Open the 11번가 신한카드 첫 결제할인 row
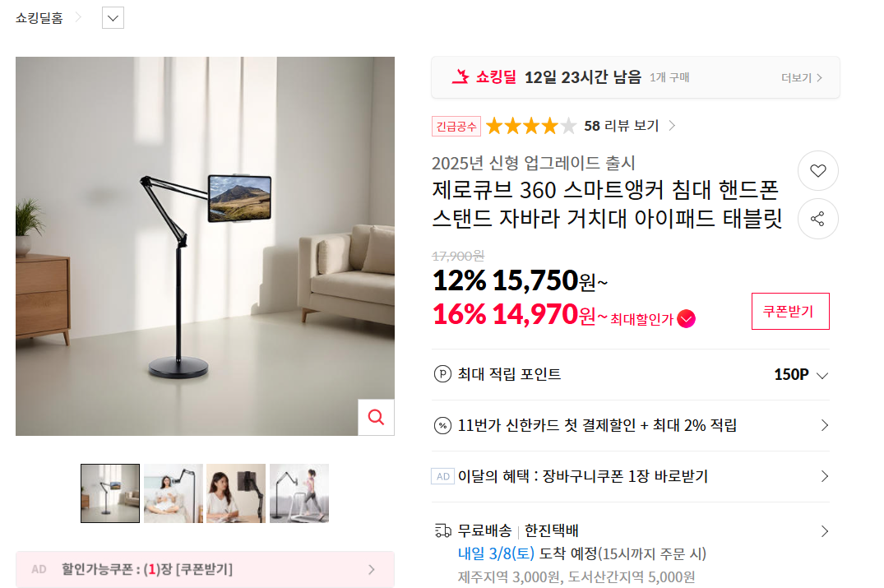Image resolution: width=884 pixels, height=588 pixels. coord(630,426)
